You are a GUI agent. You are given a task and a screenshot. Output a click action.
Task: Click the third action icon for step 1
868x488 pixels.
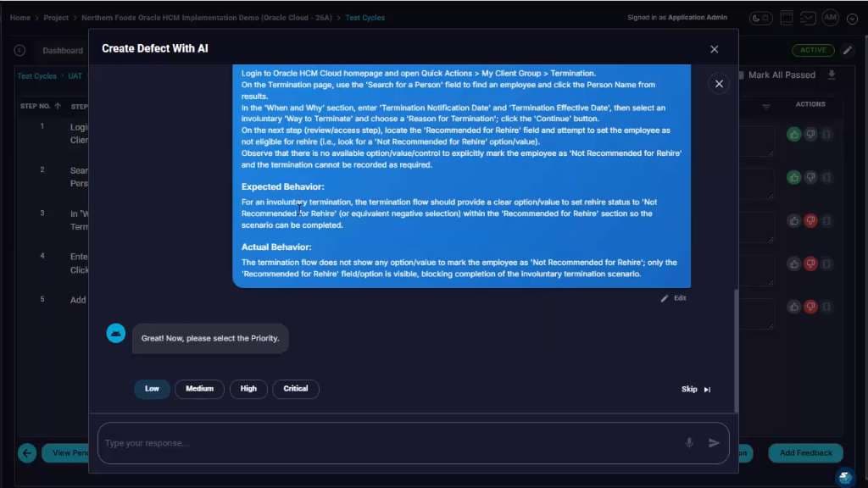point(826,134)
